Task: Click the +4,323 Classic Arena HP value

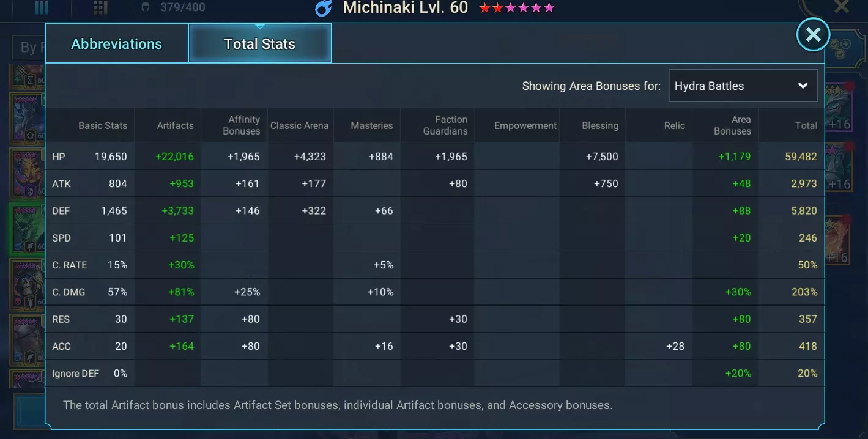Action: pyautogui.click(x=310, y=157)
